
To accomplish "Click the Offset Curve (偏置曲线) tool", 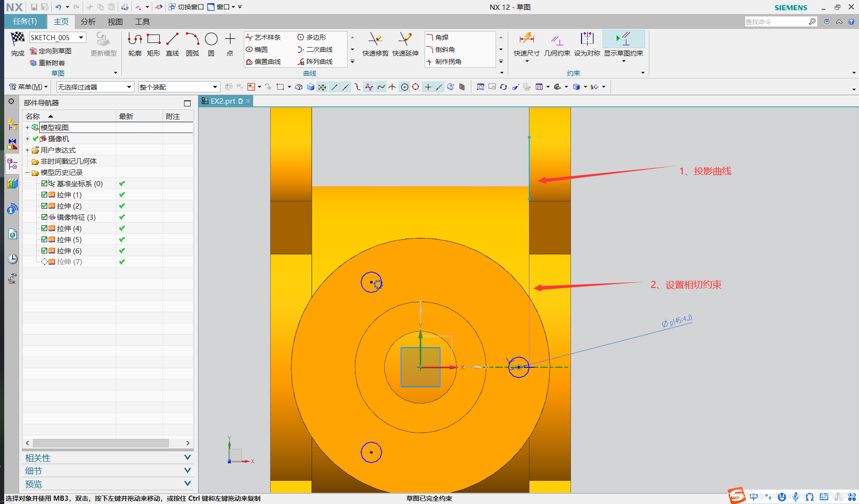I will pos(263,62).
